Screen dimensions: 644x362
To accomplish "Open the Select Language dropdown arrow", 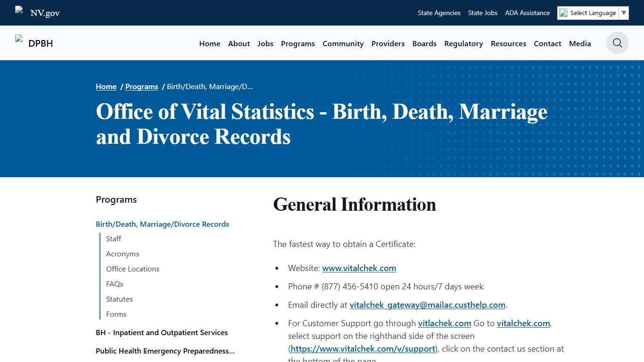I will point(624,13).
